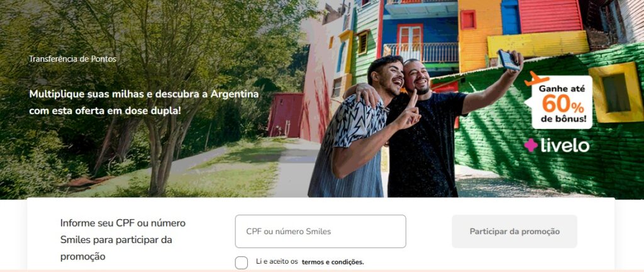Screen dimensions: 644x272
Task: Click the Li e aceito os text
Action: point(277,261)
